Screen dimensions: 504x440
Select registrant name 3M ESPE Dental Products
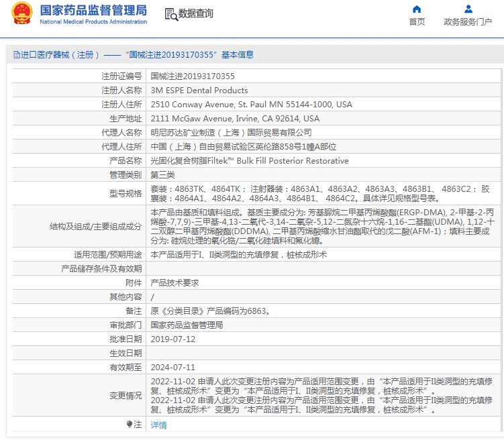(x=199, y=91)
